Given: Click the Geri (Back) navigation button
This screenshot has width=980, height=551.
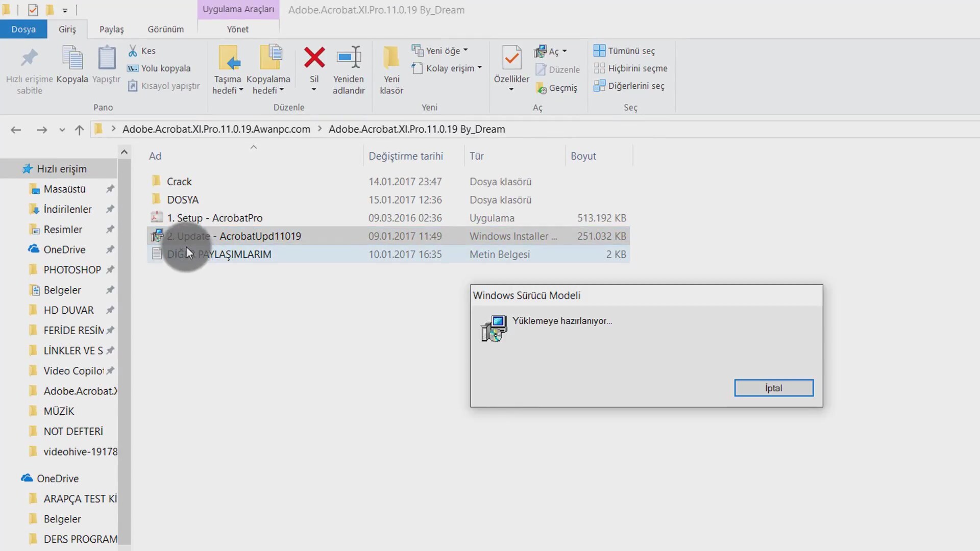Looking at the screenshot, I should click(16, 129).
